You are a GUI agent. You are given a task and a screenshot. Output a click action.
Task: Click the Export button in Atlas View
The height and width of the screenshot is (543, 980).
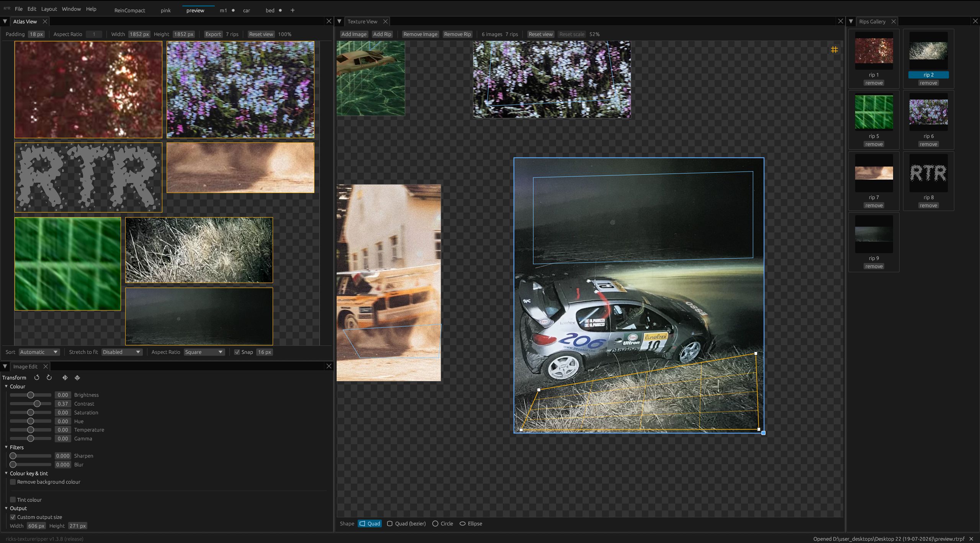pyautogui.click(x=213, y=34)
